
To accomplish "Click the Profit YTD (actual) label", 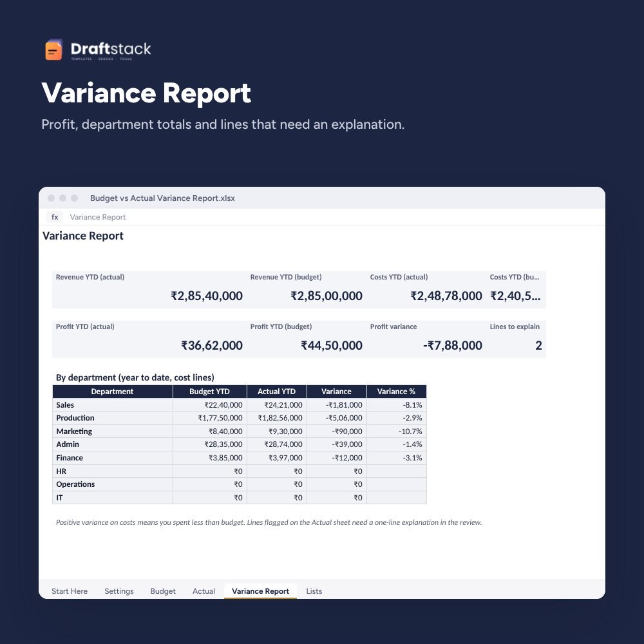I will (x=85, y=327).
